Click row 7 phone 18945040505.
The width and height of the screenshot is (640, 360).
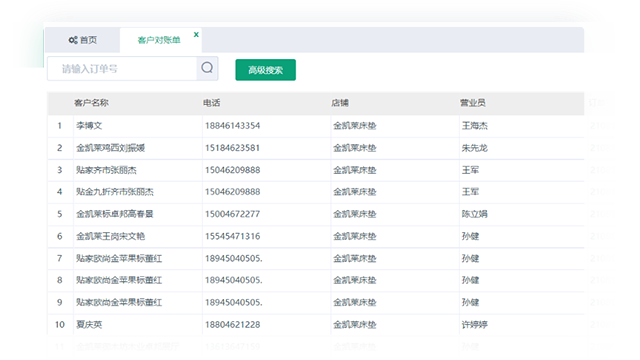coord(233,258)
